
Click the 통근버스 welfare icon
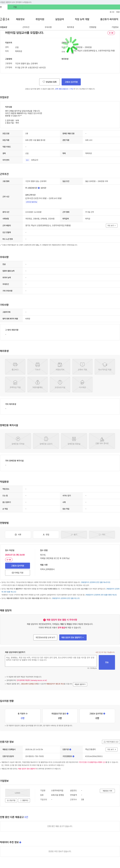[15, 367]
